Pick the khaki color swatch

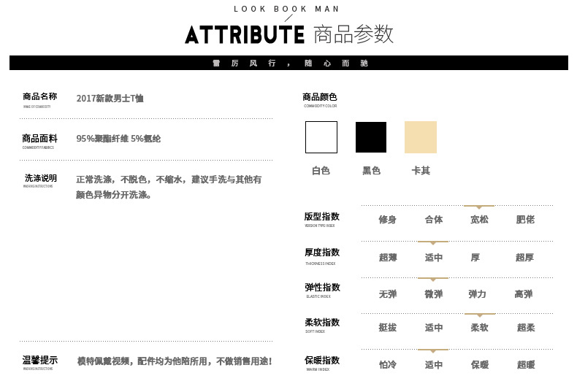click(x=421, y=137)
